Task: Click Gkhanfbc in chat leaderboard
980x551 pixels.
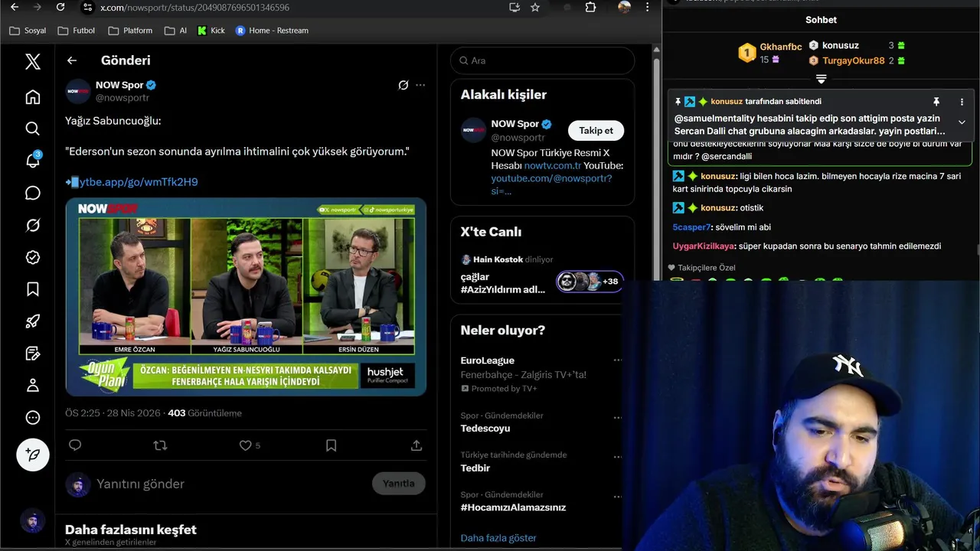Action: (x=780, y=47)
